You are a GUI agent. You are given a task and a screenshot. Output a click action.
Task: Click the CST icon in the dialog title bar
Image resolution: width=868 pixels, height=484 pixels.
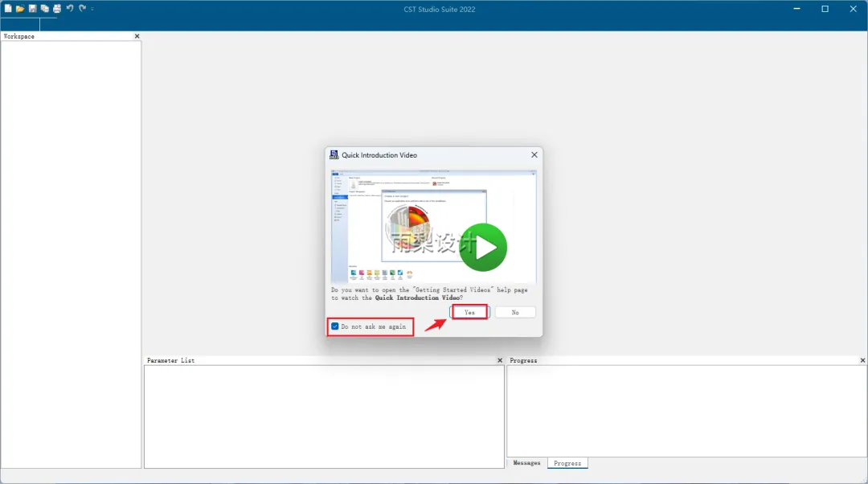tap(334, 154)
